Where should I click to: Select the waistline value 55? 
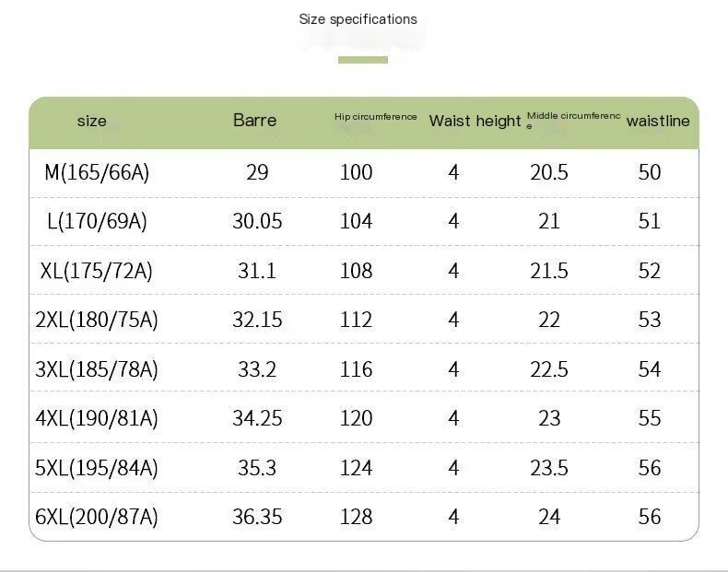(x=650, y=418)
